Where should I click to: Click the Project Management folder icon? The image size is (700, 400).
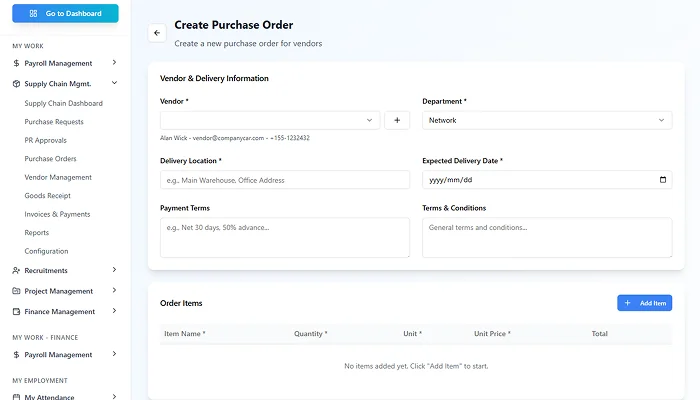click(17, 291)
